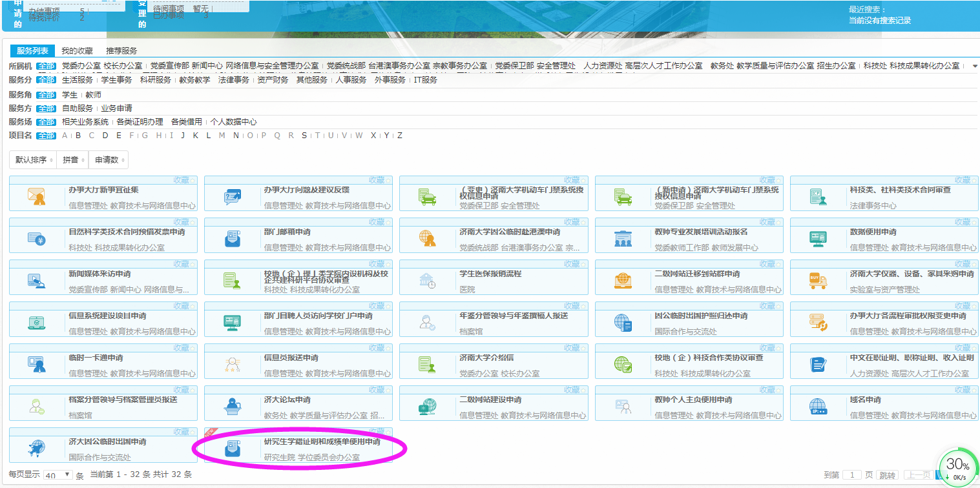Click the page number input field
The width and height of the screenshot is (980, 488).
pos(851,475)
